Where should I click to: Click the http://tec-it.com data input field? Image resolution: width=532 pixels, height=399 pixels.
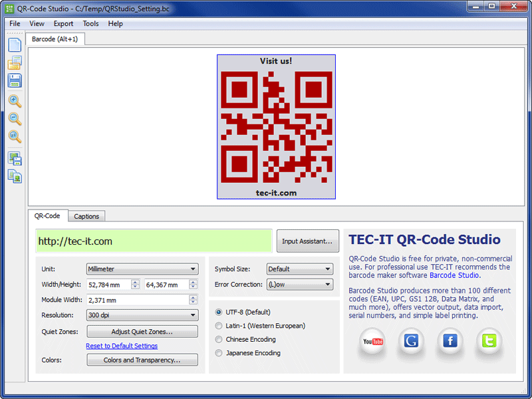pyautogui.click(x=154, y=241)
